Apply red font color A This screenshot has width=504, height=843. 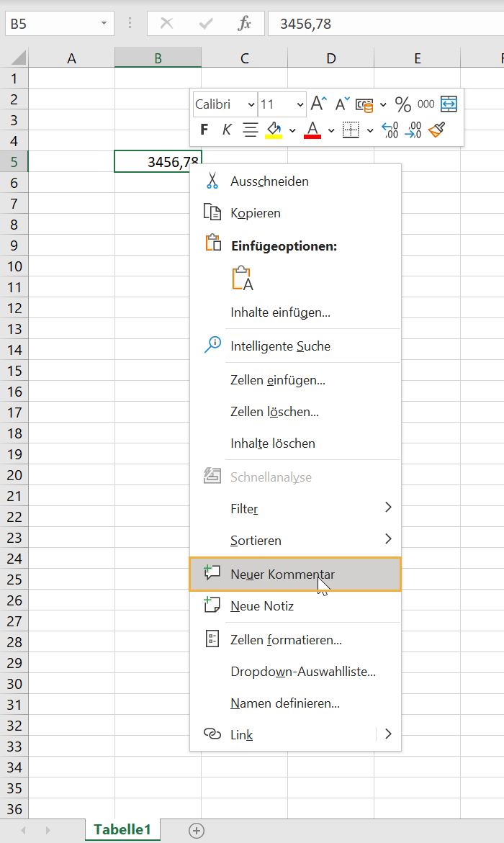pyautogui.click(x=312, y=130)
